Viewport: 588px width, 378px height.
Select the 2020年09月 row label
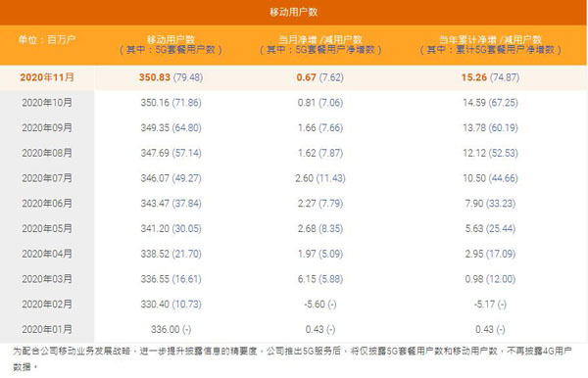coord(47,127)
